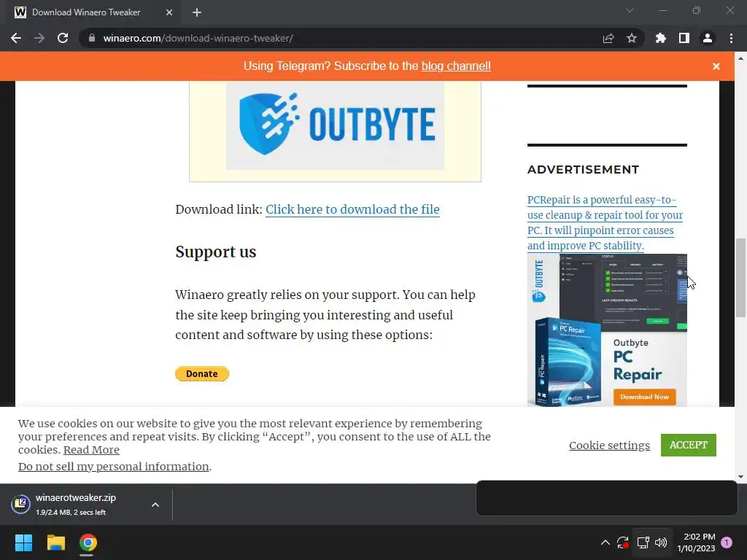Click the scrollbar up arrow
This screenshot has height=560, width=747.
[x=740, y=58]
